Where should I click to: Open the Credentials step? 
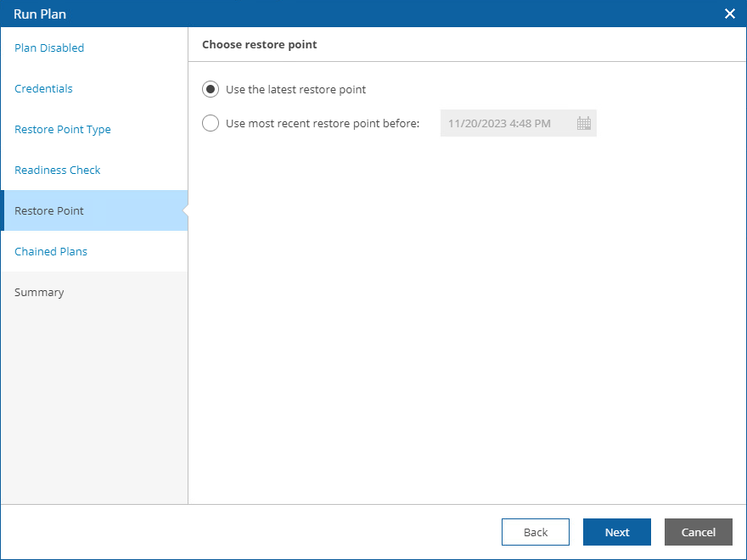click(43, 88)
